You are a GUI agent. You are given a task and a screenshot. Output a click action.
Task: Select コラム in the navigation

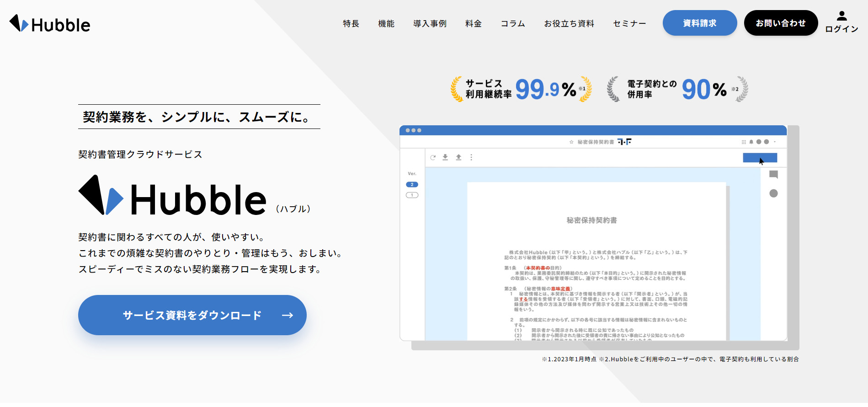[x=513, y=23]
